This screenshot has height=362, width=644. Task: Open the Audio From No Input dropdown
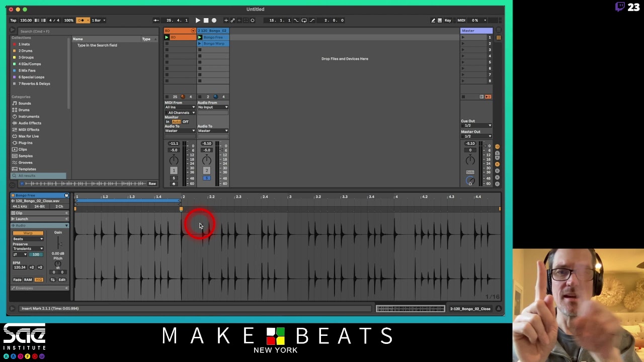click(x=213, y=107)
